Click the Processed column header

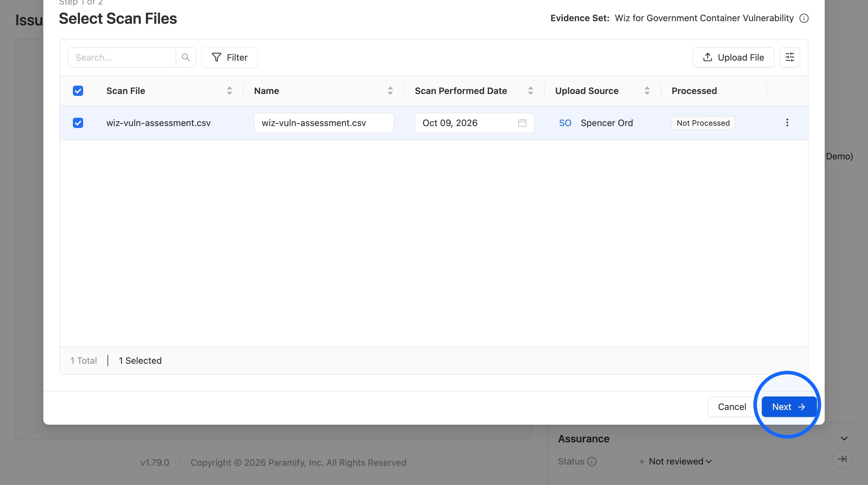pyautogui.click(x=694, y=90)
